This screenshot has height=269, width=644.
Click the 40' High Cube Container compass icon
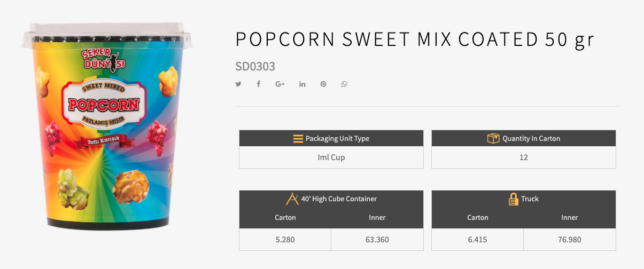click(x=292, y=199)
